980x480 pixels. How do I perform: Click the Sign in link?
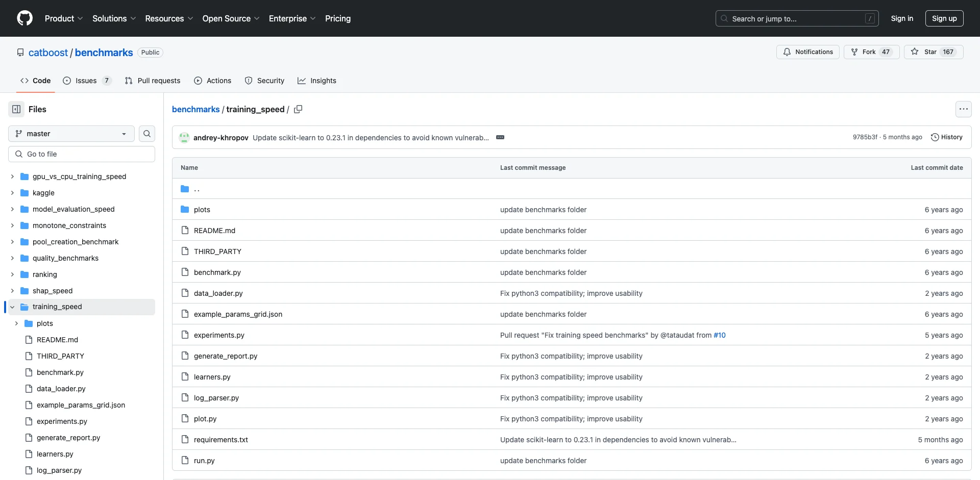(902, 18)
